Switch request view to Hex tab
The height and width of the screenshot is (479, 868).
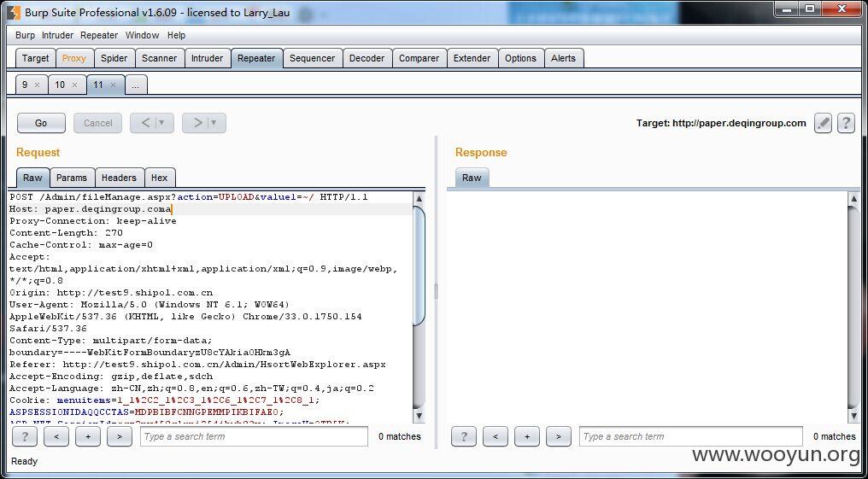click(x=160, y=178)
